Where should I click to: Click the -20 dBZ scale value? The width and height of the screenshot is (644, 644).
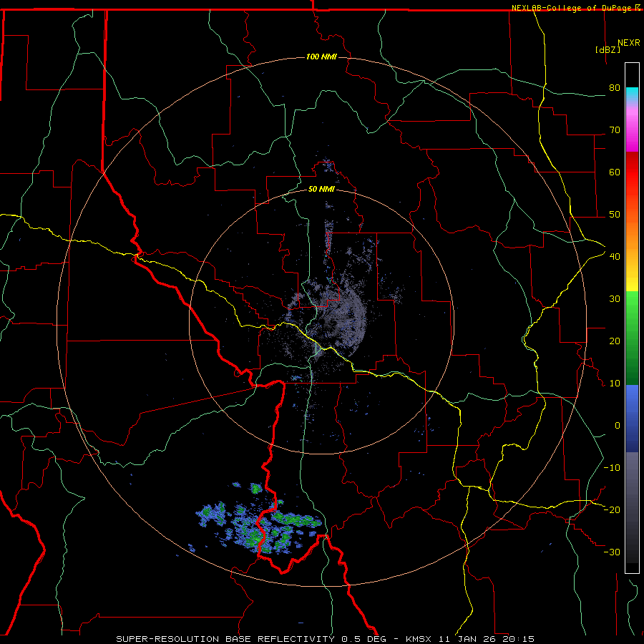tap(612, 510)
